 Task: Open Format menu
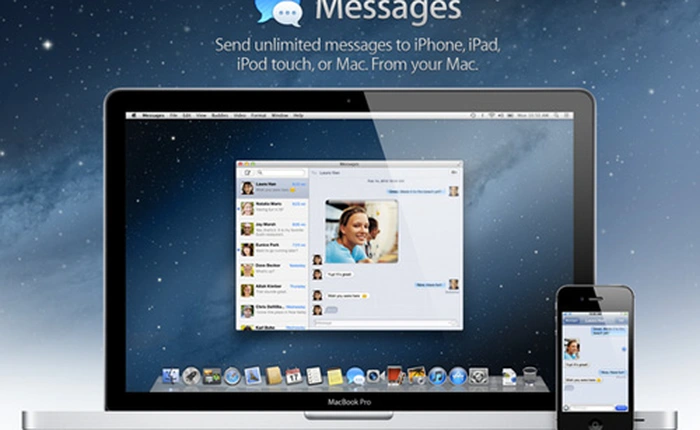[x=258, y=115]
